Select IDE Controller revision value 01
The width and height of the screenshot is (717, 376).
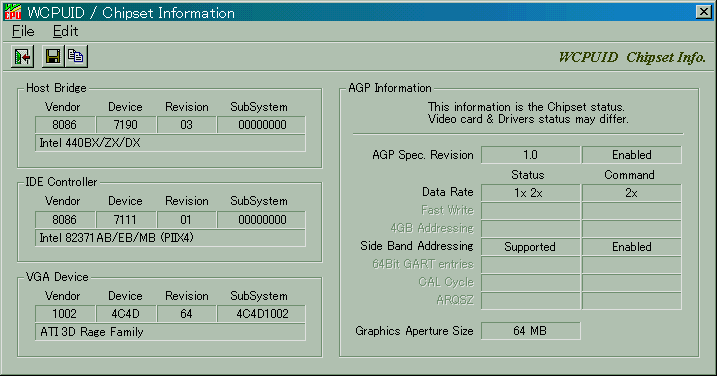point(187,220)
